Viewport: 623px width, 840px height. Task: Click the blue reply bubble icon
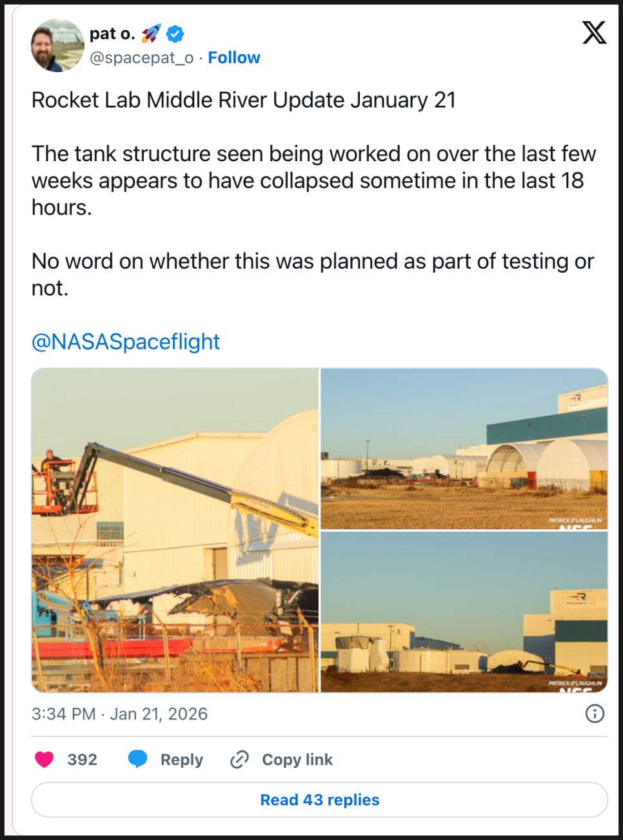[137, 759]
